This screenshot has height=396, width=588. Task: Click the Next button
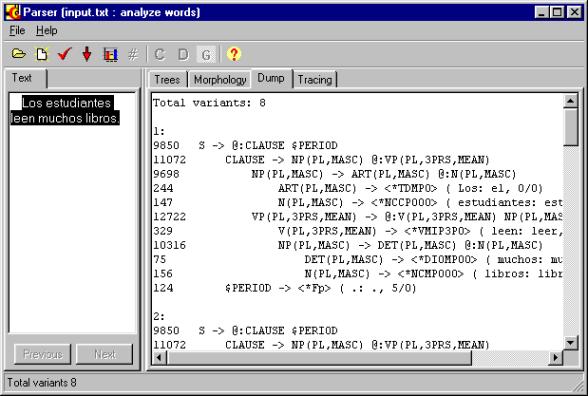(105, 354)
